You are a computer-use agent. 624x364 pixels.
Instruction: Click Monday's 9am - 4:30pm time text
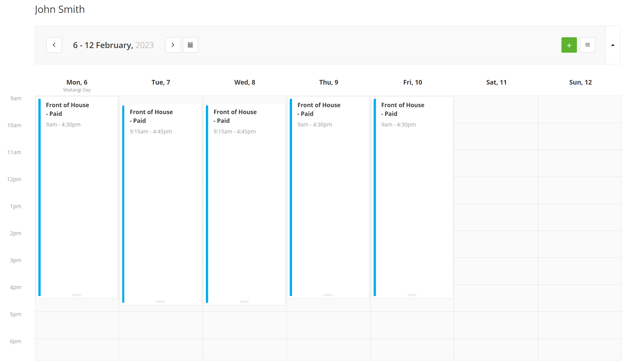point(63,125)
